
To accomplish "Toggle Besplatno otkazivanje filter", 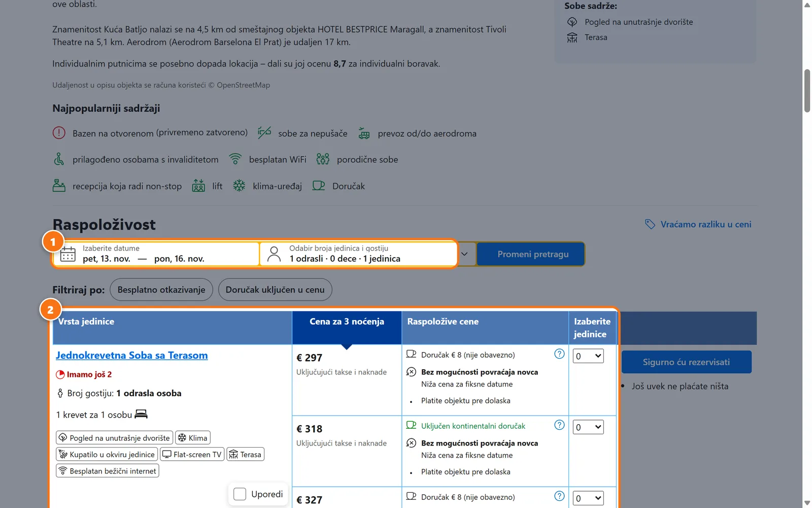I will pyautogui.click(x=161, y=290).
